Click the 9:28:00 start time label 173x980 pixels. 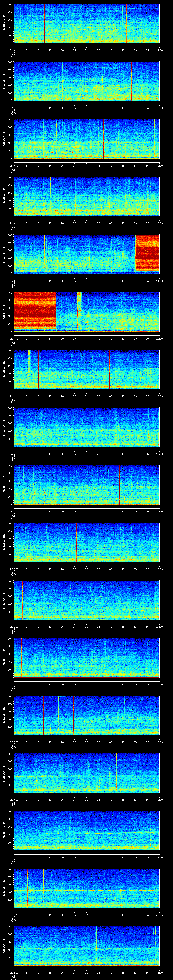point(14,742)
